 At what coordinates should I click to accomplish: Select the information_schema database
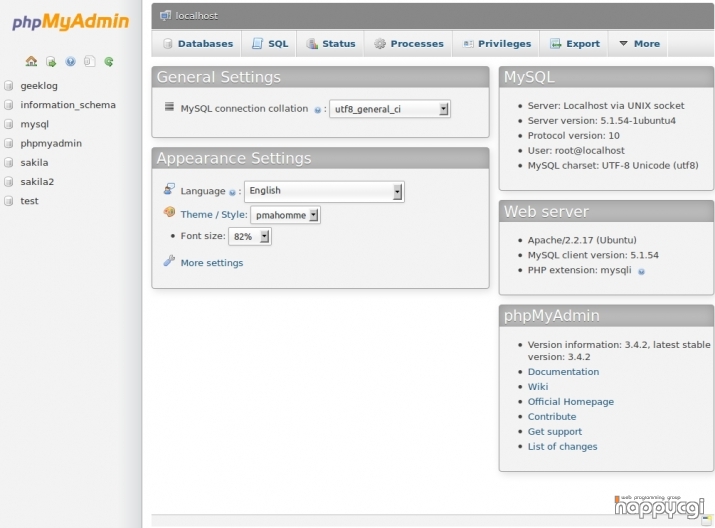(x=68, y=105)
